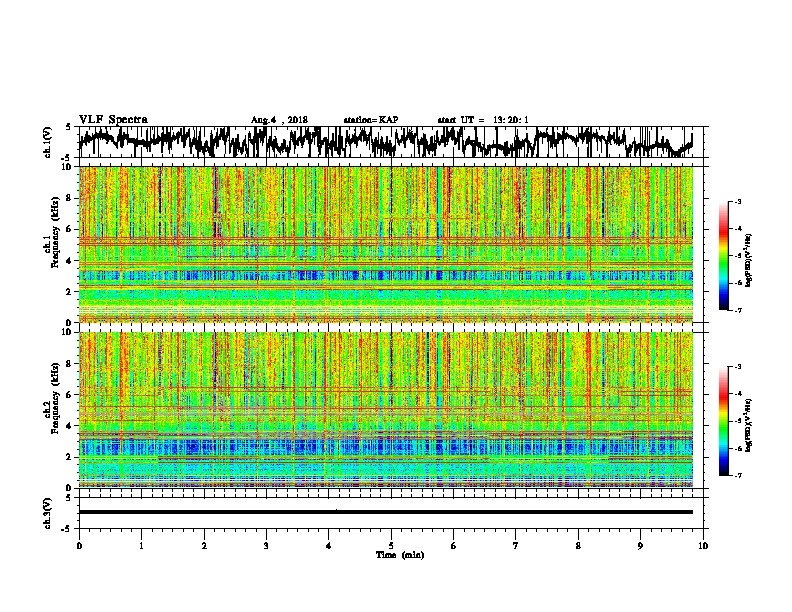Click the "station=KAP" header text
Image resolution: width=792 pixels, height=612 pixels.
pos(371,120)
